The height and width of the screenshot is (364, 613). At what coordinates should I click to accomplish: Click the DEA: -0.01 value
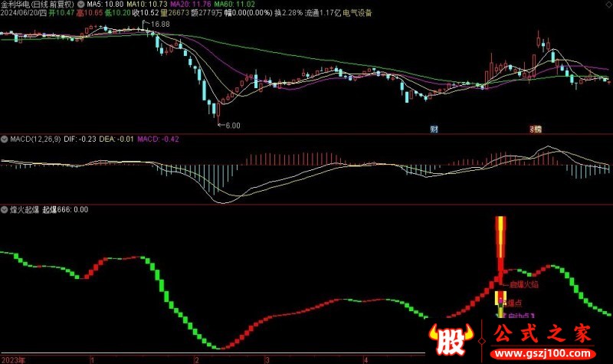[116, 139]
